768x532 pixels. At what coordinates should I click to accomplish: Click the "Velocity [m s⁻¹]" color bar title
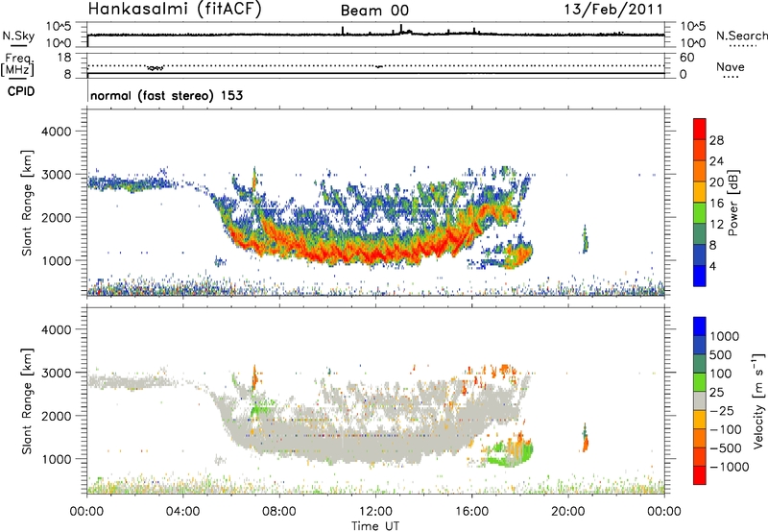point(757,400)
